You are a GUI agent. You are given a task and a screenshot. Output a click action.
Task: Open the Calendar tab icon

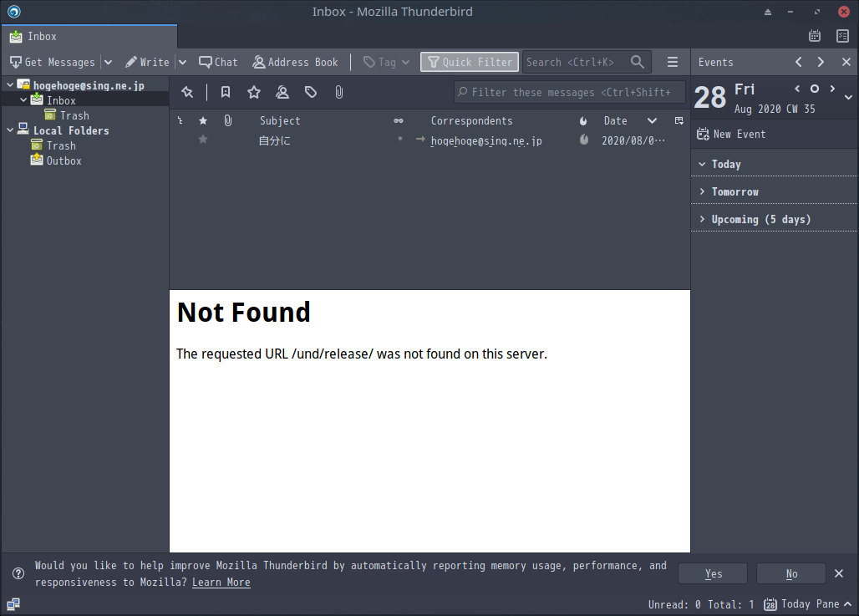(815, 36)
